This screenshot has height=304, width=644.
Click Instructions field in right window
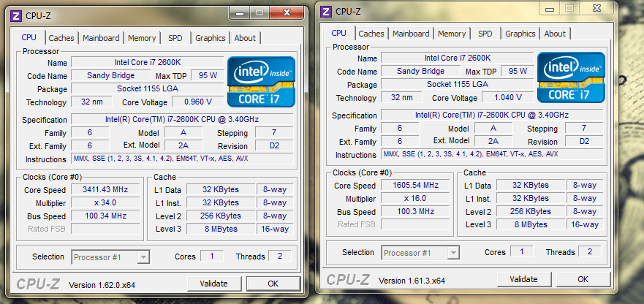coord(493,154)
